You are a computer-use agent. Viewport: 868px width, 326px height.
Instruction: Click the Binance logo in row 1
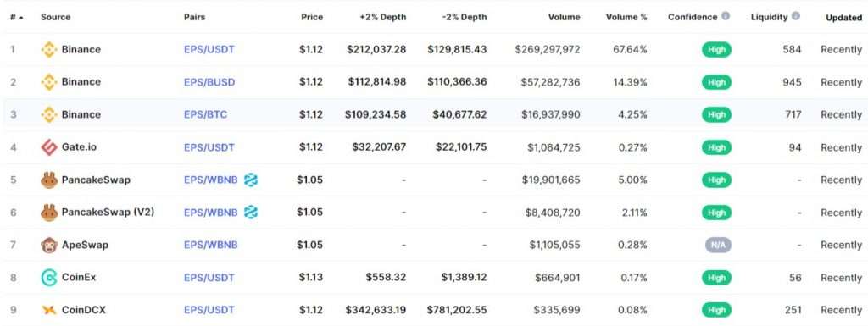49,50
